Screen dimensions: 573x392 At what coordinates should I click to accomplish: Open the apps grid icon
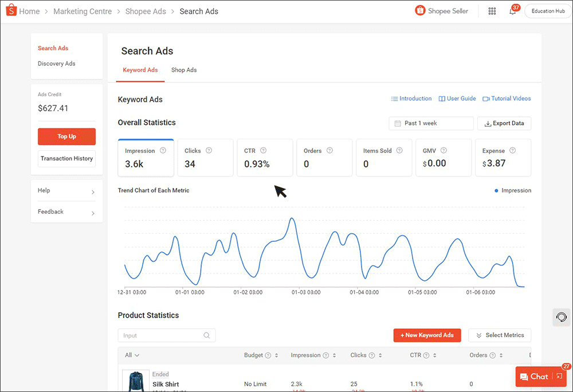[x=492, y=11]
